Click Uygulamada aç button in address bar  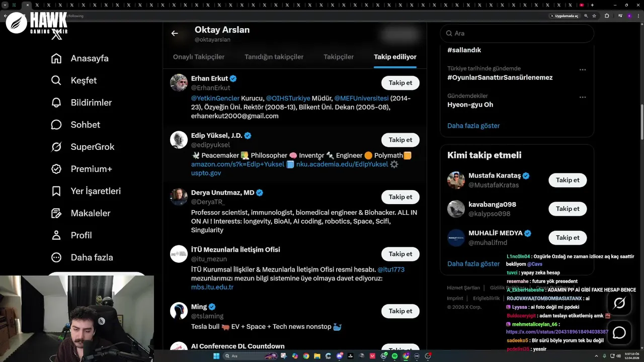(x=565, y=16)
